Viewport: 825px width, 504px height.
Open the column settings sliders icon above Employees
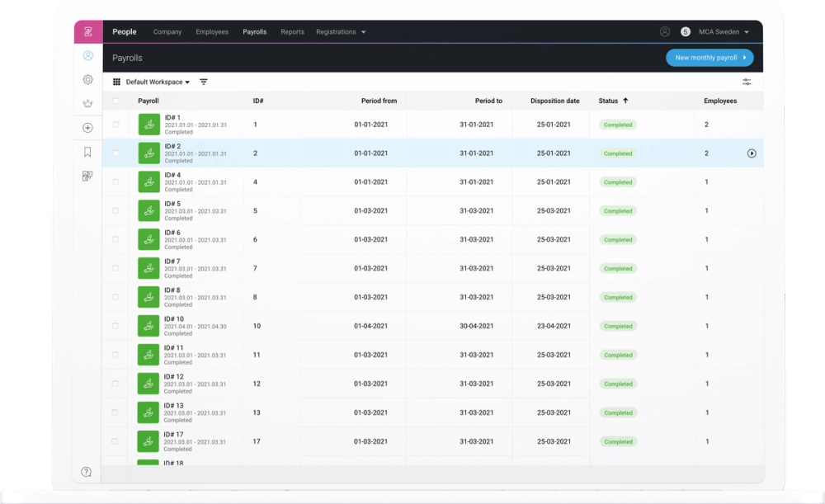pos(747,82)
